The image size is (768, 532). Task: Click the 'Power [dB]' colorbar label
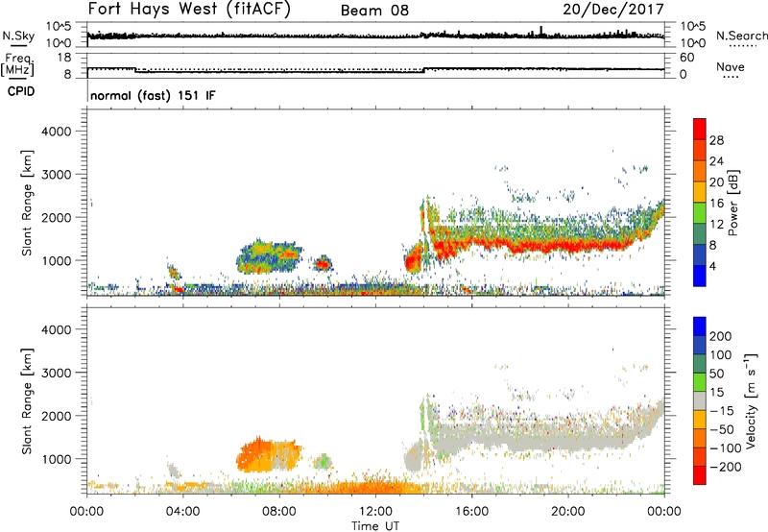[732, 203]
